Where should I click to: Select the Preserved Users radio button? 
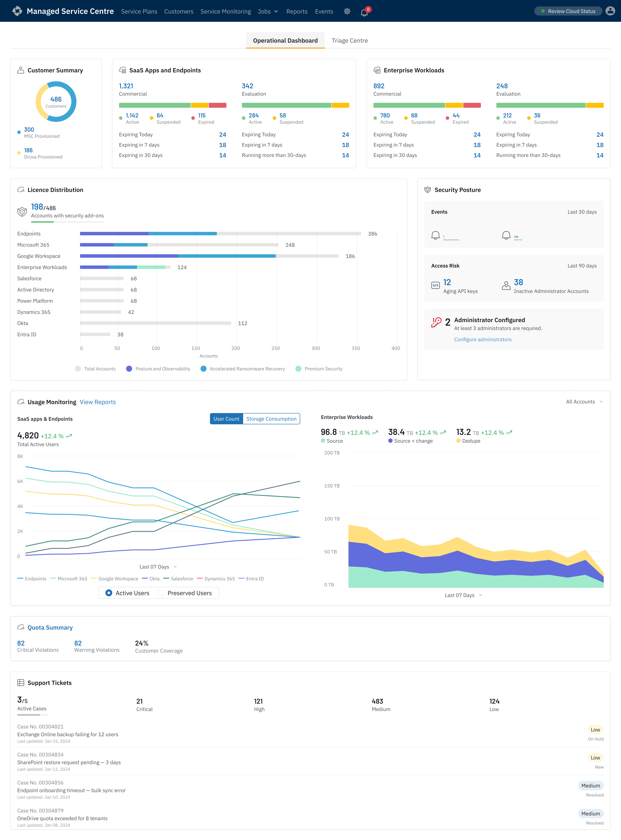(161, 593)
